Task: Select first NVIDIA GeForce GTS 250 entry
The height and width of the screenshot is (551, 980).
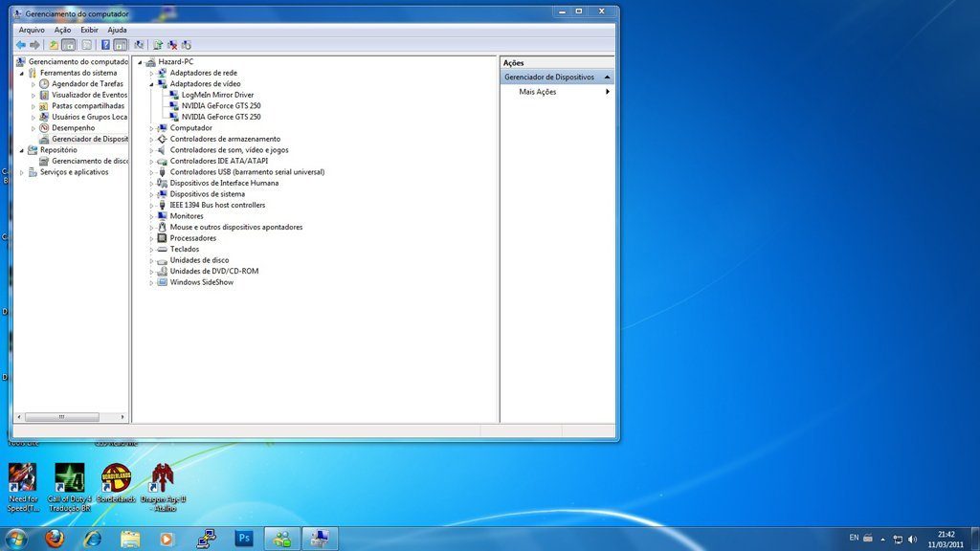Action: (221, 106)
